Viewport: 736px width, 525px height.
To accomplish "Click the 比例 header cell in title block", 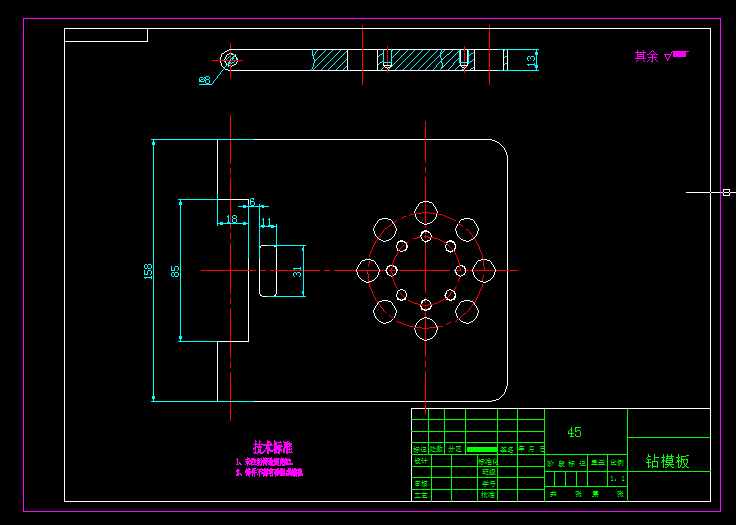I will [617, 463].
